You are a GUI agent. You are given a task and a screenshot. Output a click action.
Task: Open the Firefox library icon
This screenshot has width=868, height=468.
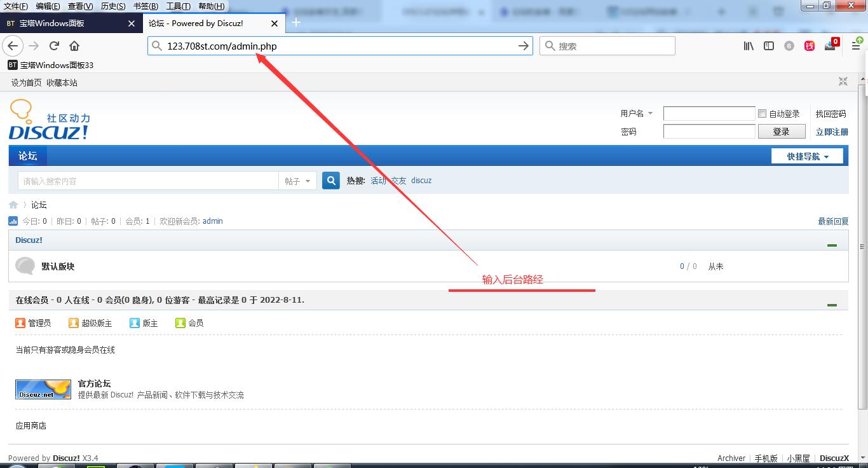pyautogui.click(x=749, y=46)
